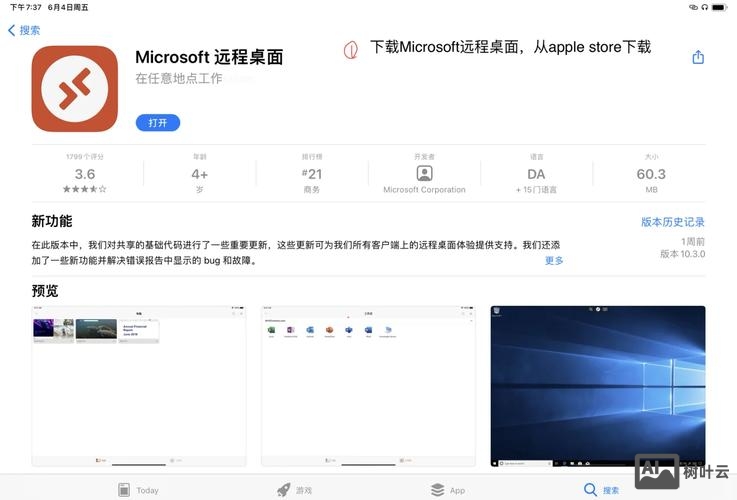Screen dimensions: 737x500
Task: View the 3.6 star ratings
Action: click(85, 174)
